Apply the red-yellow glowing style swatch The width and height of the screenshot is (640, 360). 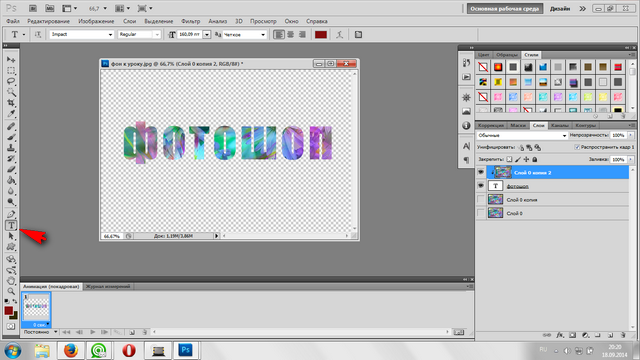point(498,67)
